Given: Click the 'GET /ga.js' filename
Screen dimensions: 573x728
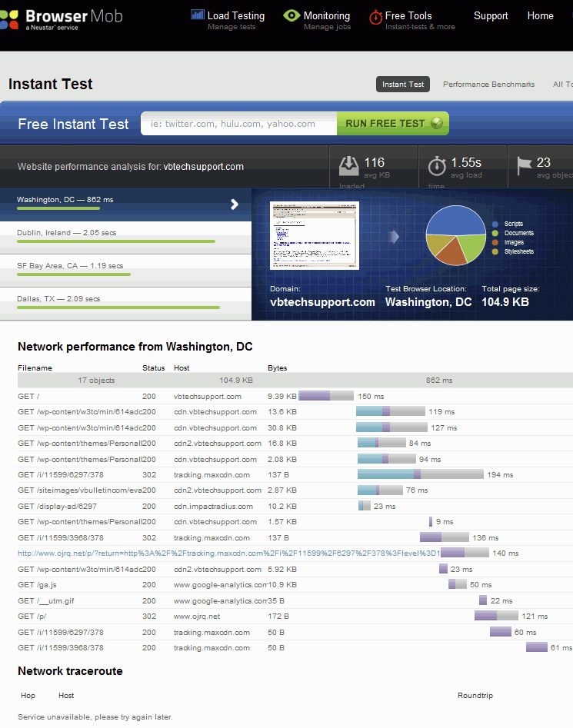Looking at the screenshot, I should click(x=37, y=585).
